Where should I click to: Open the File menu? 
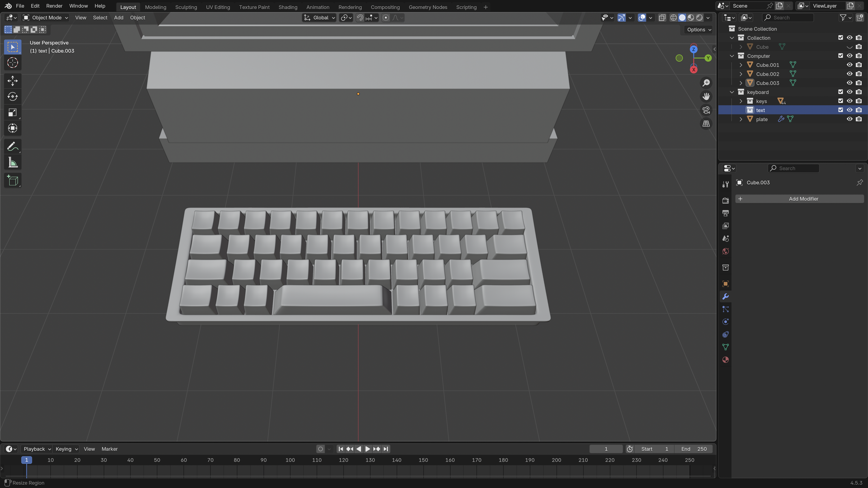click(20, 6)
